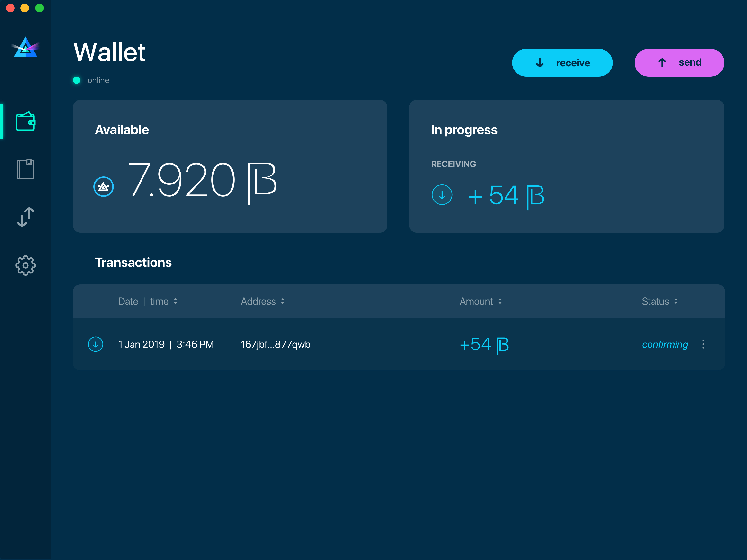Click the incoming arrow icon in transaction row
This screenshot has width=747, height=560.
tap(96, 344)
